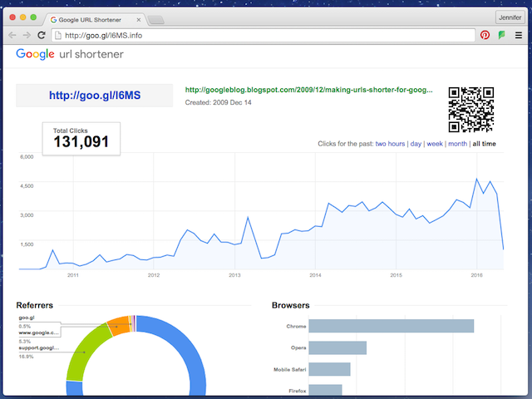Show clicks for the past day
Viewport: 532px width, 399px height.
(416, 144)
